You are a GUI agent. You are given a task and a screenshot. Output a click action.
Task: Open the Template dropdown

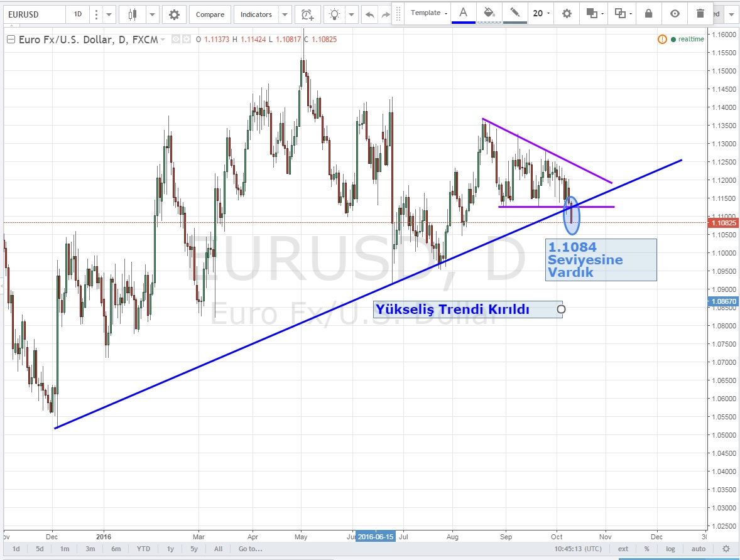coord(429,13)
